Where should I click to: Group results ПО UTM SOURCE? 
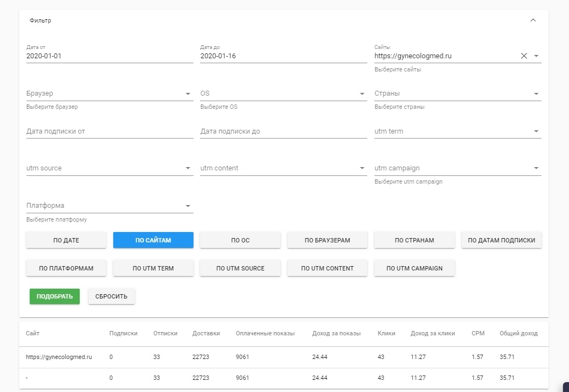240,268
